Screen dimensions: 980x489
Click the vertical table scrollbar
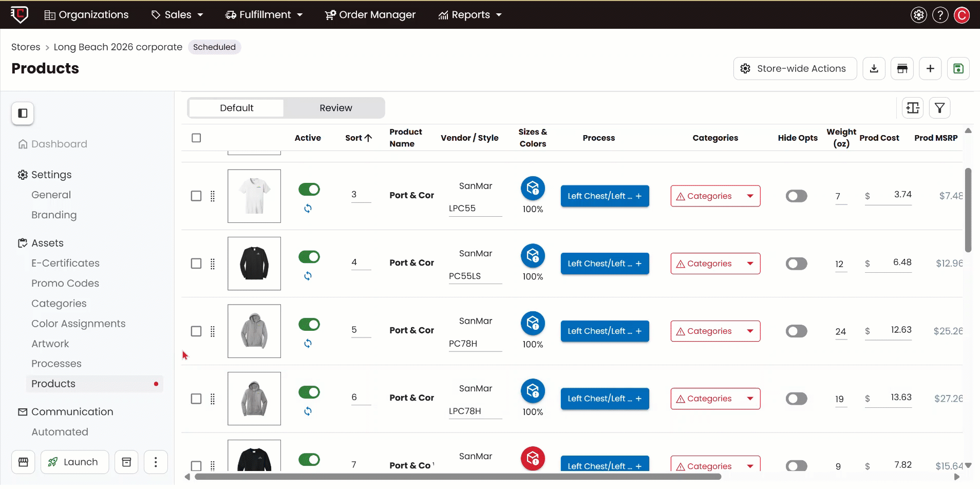tap(968, 210)
